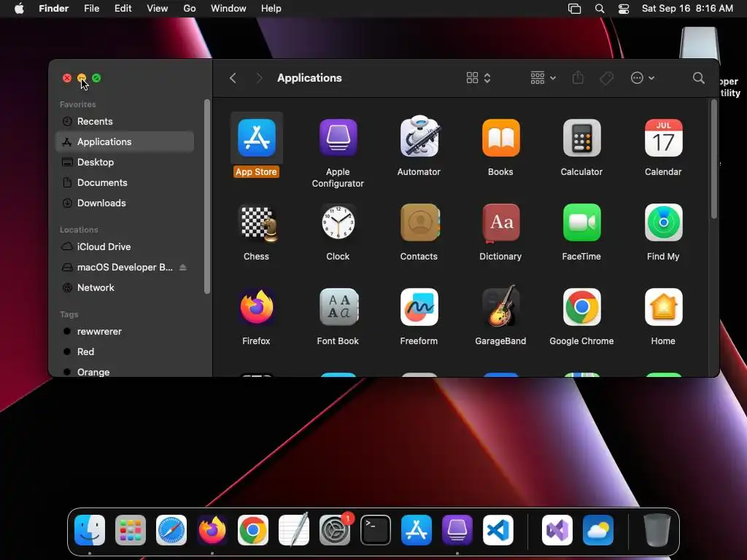Select the Contacts app icon
Screen dimensions: 747x560
[x=419, y=222]
